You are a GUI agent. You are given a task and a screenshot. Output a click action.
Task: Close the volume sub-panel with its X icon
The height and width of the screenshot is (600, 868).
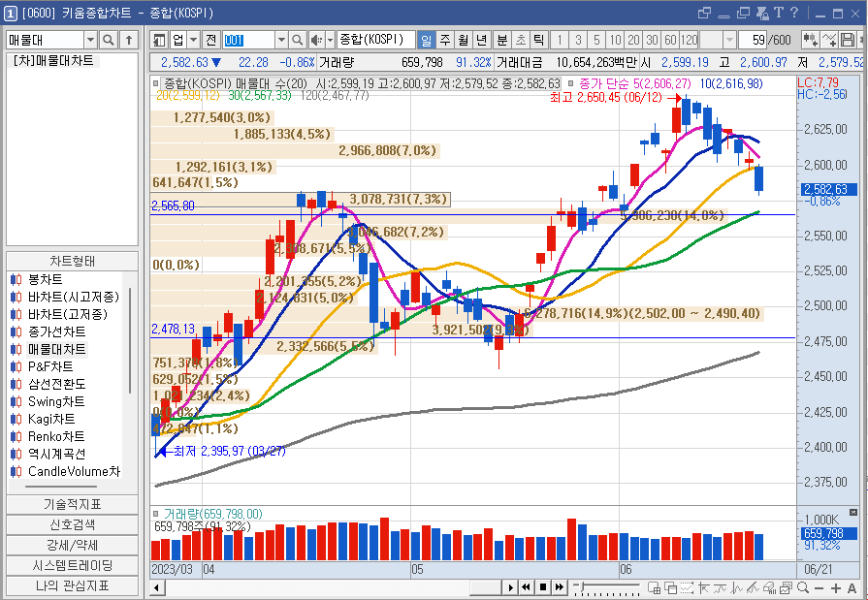[x=853, y=512]
